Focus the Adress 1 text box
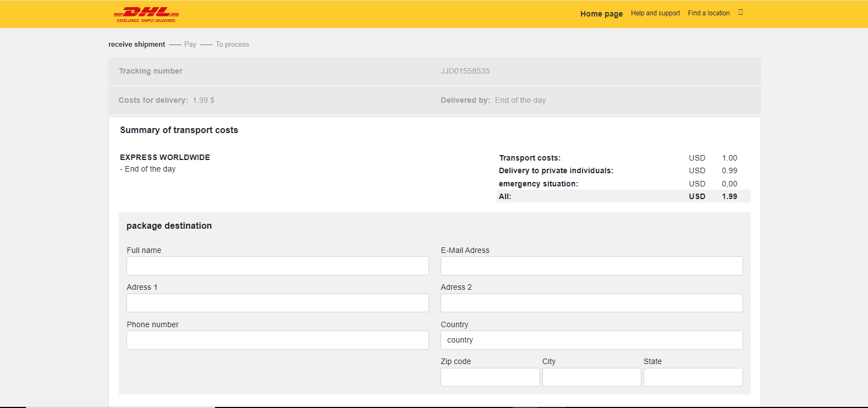This screenshot has width=868, height=408. 277,303
